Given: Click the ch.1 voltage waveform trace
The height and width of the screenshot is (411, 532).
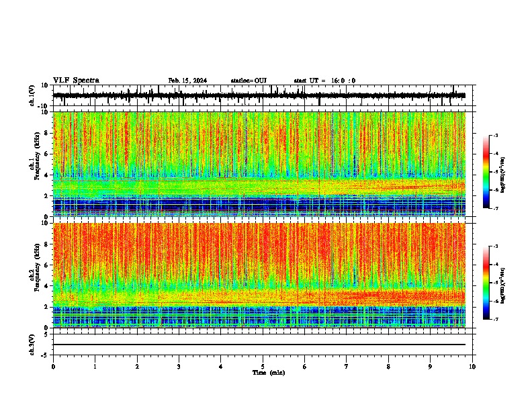Looking at the screenshot, I should point(259,95).
